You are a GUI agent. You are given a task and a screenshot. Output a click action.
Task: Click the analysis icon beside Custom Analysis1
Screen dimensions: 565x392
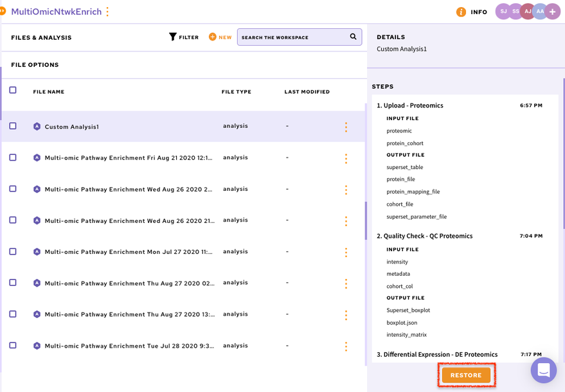tap(37, 127)
